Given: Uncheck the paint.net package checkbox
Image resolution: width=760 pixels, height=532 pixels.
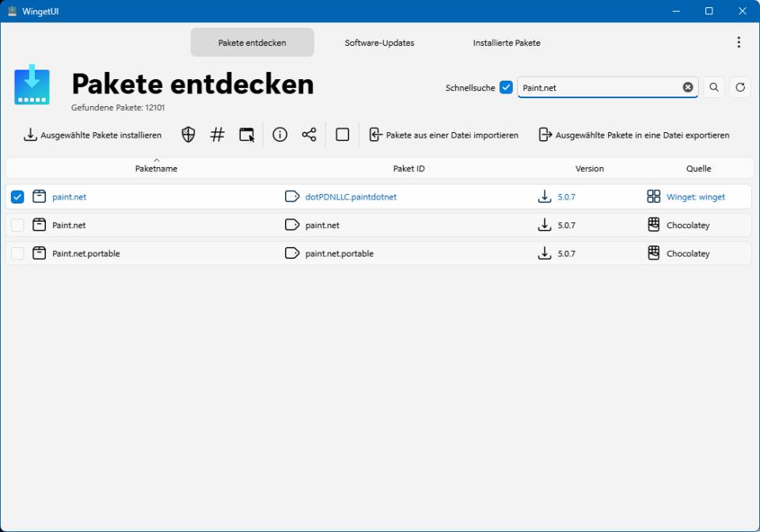Looking at the screenshot, I should click(x=17, y=196).
